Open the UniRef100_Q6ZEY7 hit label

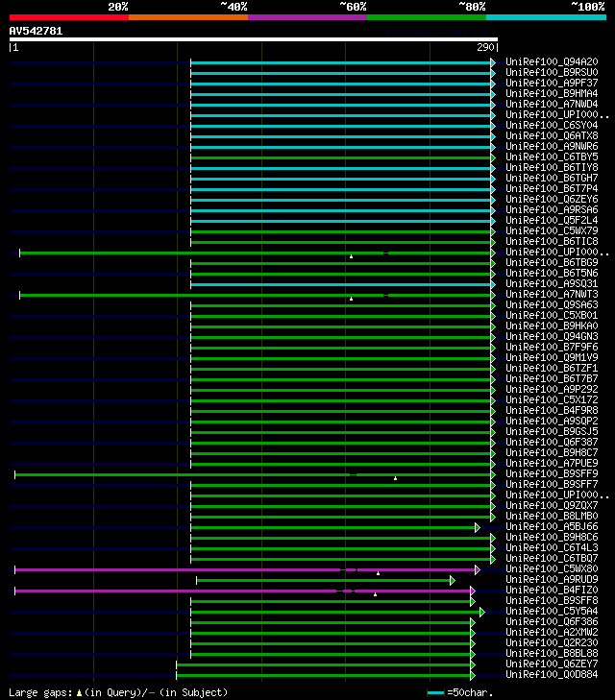pos(552,664)
